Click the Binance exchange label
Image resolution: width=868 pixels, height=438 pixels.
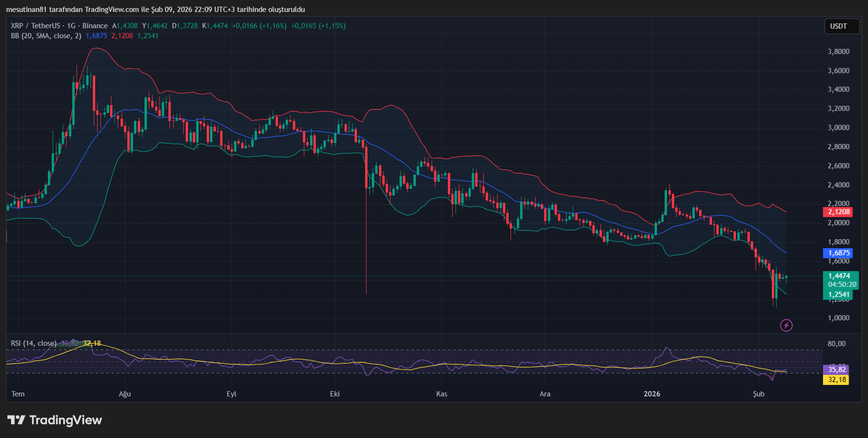(95, 26)
